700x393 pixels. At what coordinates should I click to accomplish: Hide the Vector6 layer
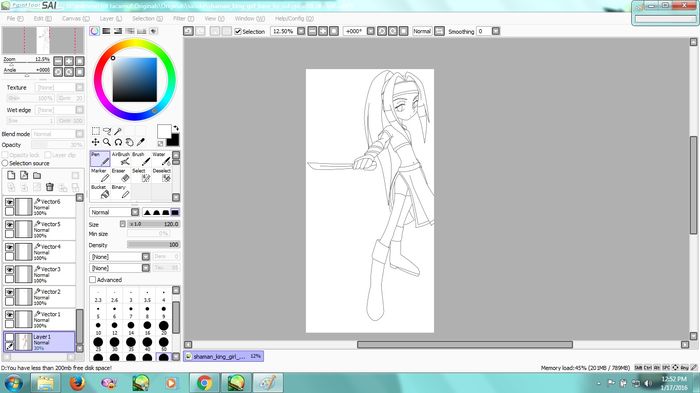[x=9, y=202]
